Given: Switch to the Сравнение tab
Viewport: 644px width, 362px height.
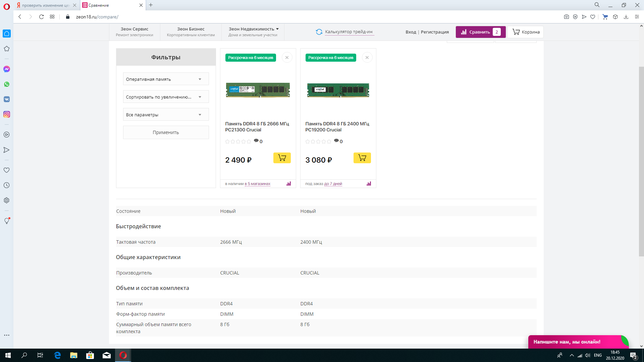Looking at the screenshot, I should [x=113, y=5].
